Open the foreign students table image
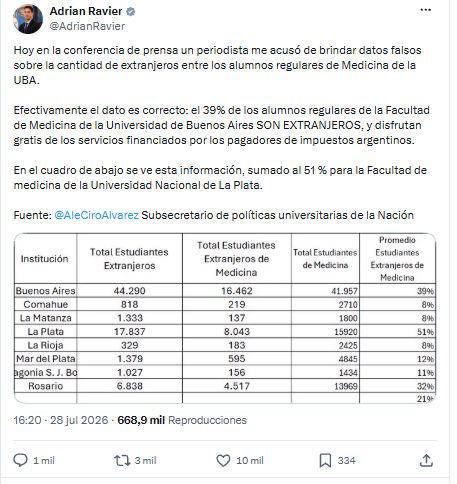Screen dimensions: 457x484 click(225, 318)
